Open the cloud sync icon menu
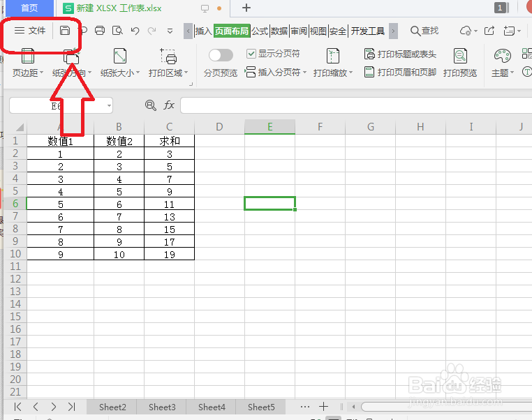 [468, 31]
